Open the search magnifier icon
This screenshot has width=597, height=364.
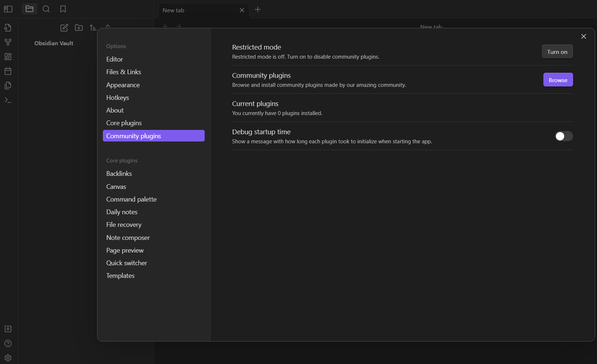coord(46,9)
